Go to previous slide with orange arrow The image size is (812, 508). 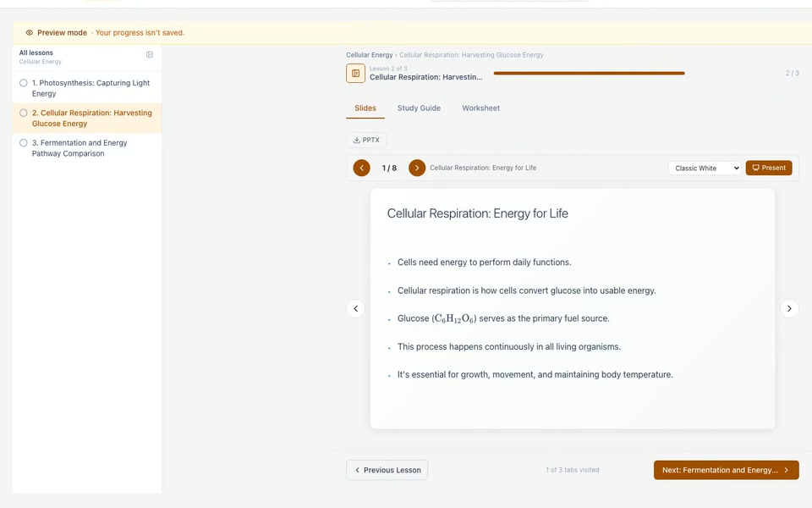(361, 168)
